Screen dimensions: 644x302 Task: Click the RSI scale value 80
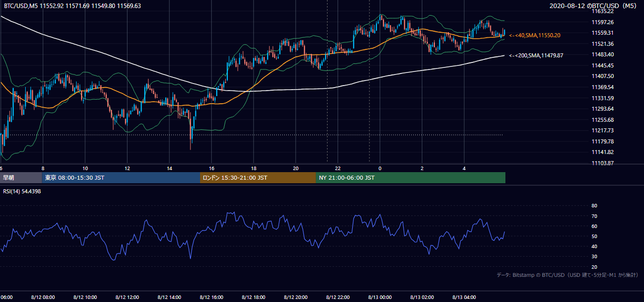(x=594, y=206)
